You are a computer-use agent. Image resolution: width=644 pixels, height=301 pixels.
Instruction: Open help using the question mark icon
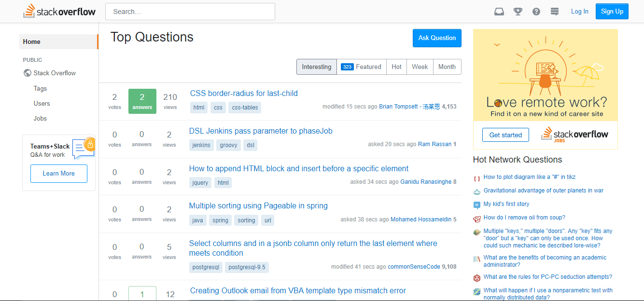[x=536, y=11]
